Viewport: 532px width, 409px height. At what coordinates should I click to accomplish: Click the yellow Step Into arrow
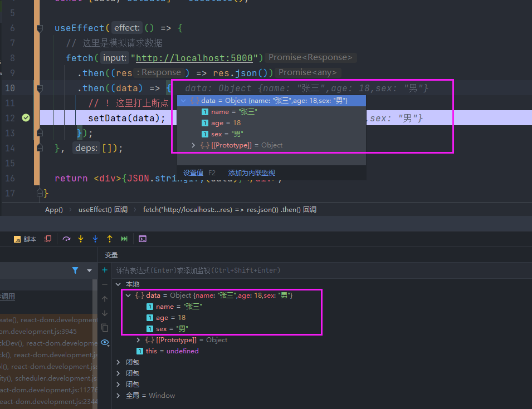pyautogui.click(x=81, y=239)
